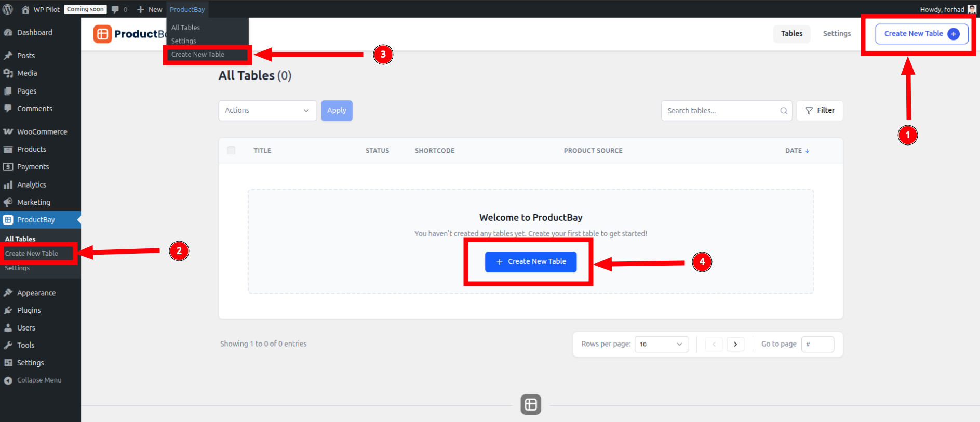Viewport: 980px width, 422px height.
Task: Click the Plugins plug icon
Action: pyautogui.click(x=8, y=310)
